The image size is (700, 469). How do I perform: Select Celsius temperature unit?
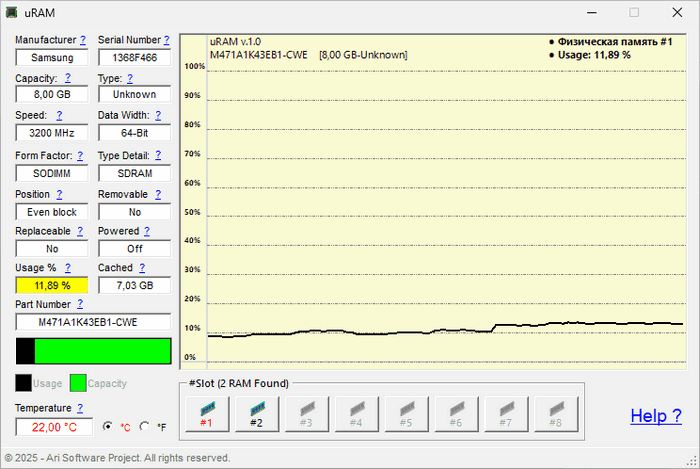coord(109,427)
